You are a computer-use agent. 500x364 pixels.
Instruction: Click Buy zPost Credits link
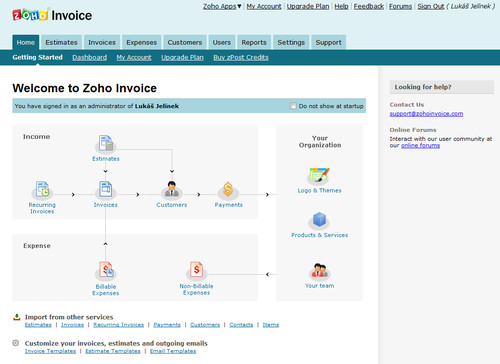(x=241, y=57)
